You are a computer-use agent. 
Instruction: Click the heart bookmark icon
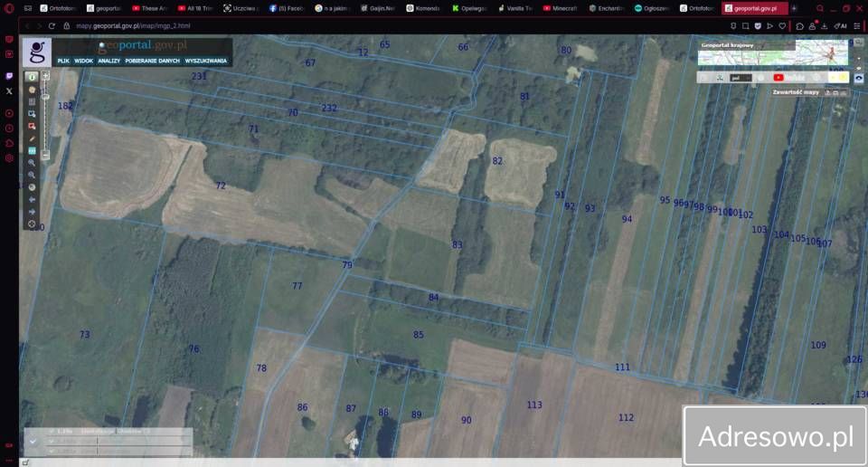click(x=782, y=26)
